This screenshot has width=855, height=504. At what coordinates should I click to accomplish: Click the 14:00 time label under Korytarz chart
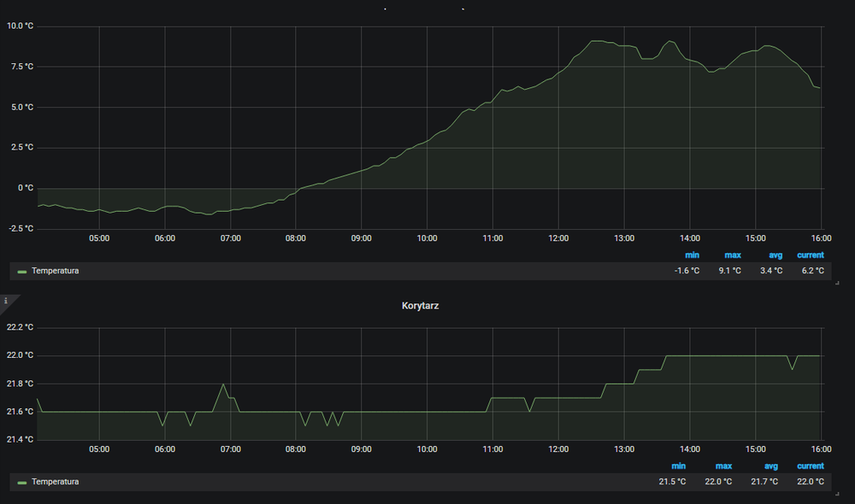pyautogui.click(x=690, y=449)
